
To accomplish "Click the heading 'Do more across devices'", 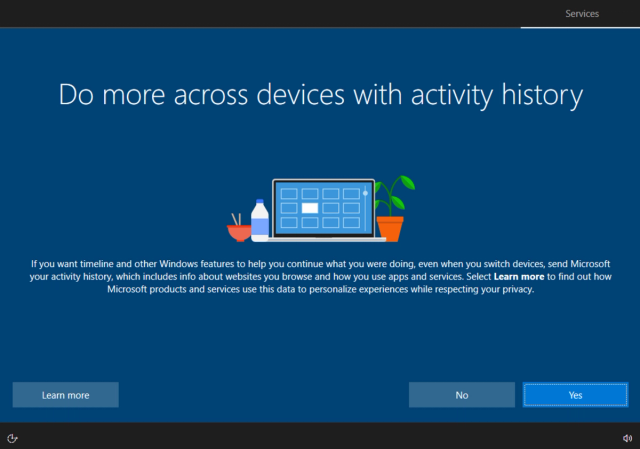I will click(x=320, y=95).
